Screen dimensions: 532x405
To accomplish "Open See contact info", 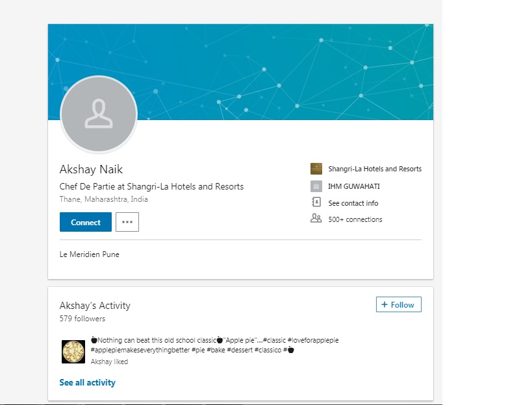I will (353, 203).
